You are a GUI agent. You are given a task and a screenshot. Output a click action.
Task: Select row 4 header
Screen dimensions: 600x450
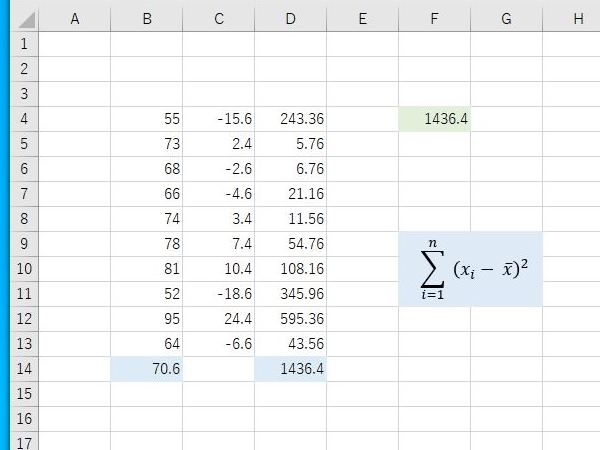[24, 119]
